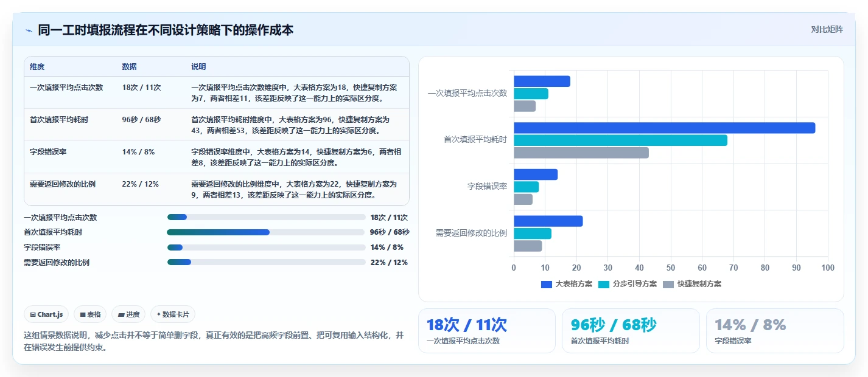Select the Chart.js chip

47,314
